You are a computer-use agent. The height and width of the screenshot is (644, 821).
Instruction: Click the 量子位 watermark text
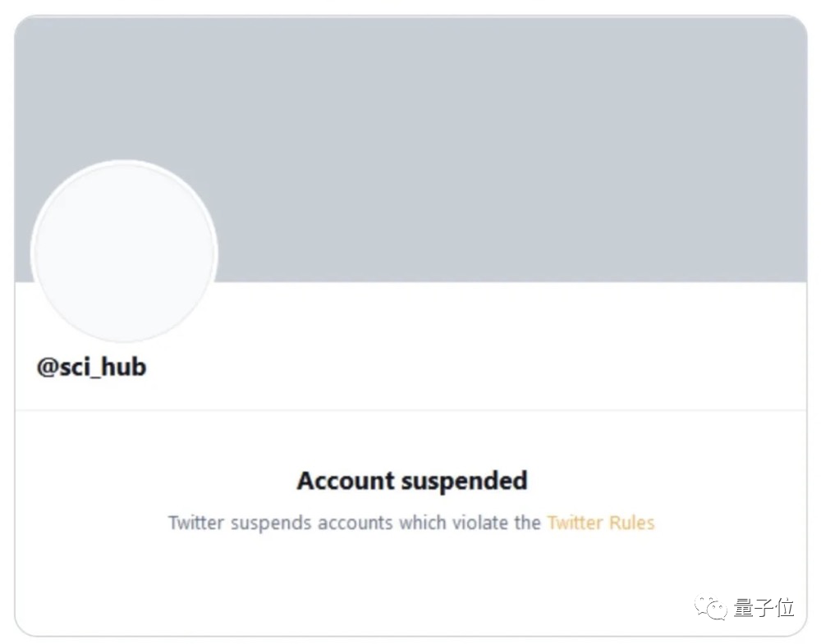tap(764, 608)
